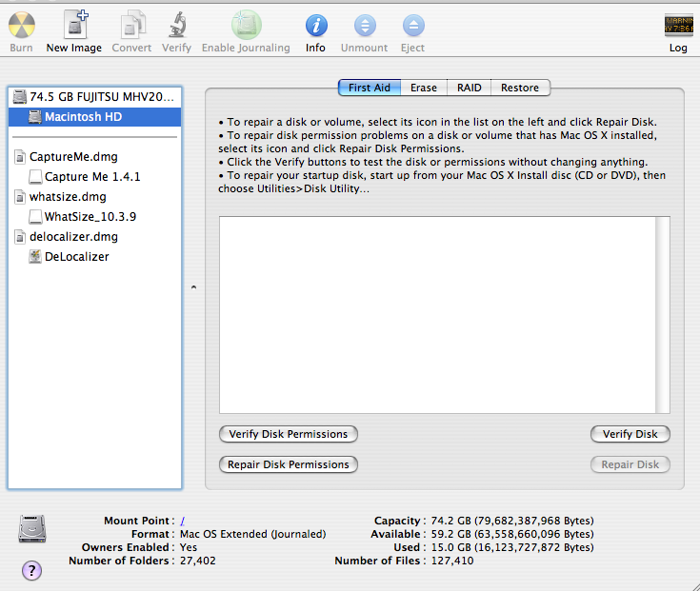This screenshot has height=591, width=700.
Task: Click Repair Disk Permissions button
Action: pos(289,464)
